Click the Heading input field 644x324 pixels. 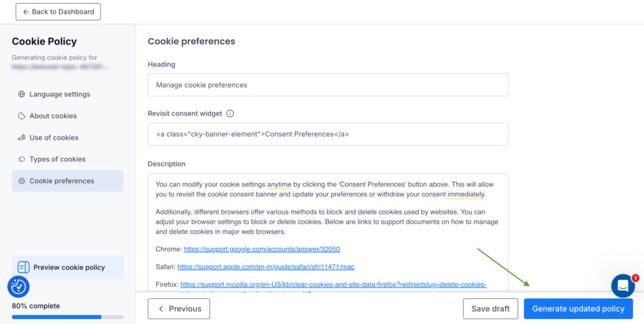click(328, 85)
